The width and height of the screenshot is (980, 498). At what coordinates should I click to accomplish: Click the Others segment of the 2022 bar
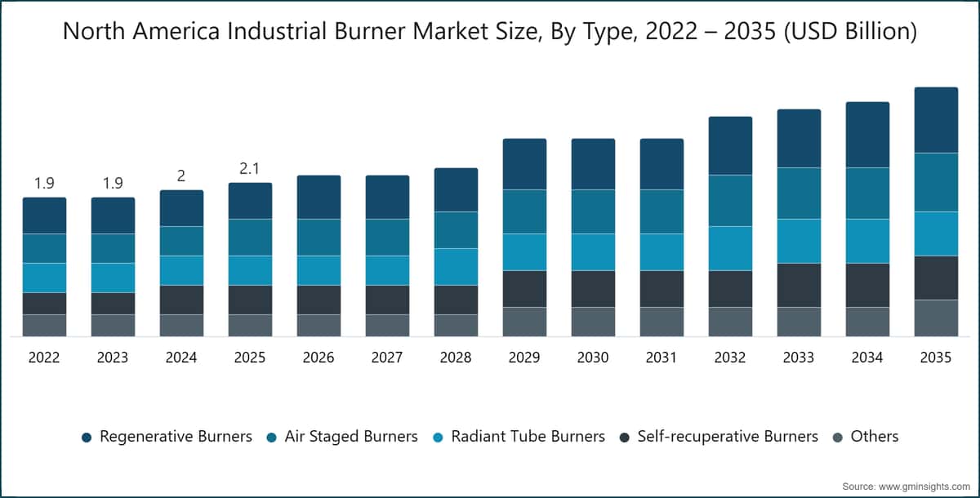(44, 326)
